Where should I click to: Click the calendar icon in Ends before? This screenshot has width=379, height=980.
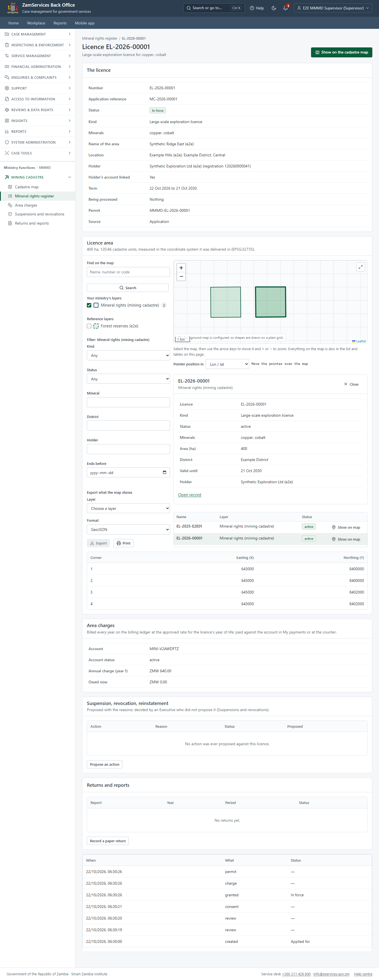click(165, 472)
